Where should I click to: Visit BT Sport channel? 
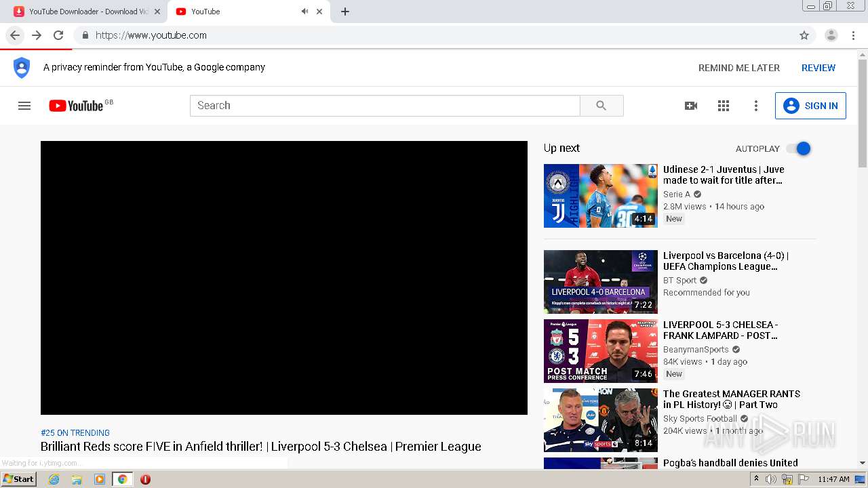click(x=680, y=280)
